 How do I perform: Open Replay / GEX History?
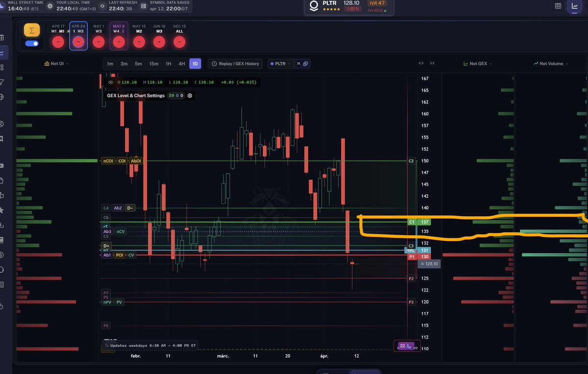pos(236,63)
